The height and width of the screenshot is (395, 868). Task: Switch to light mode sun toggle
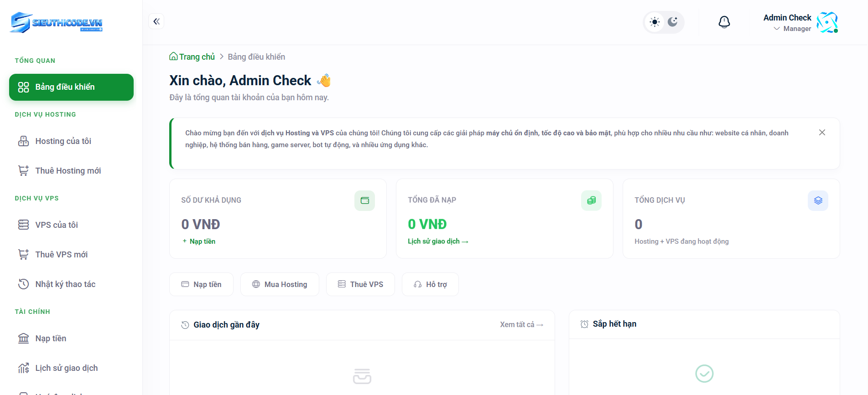[x=655, y=22]
